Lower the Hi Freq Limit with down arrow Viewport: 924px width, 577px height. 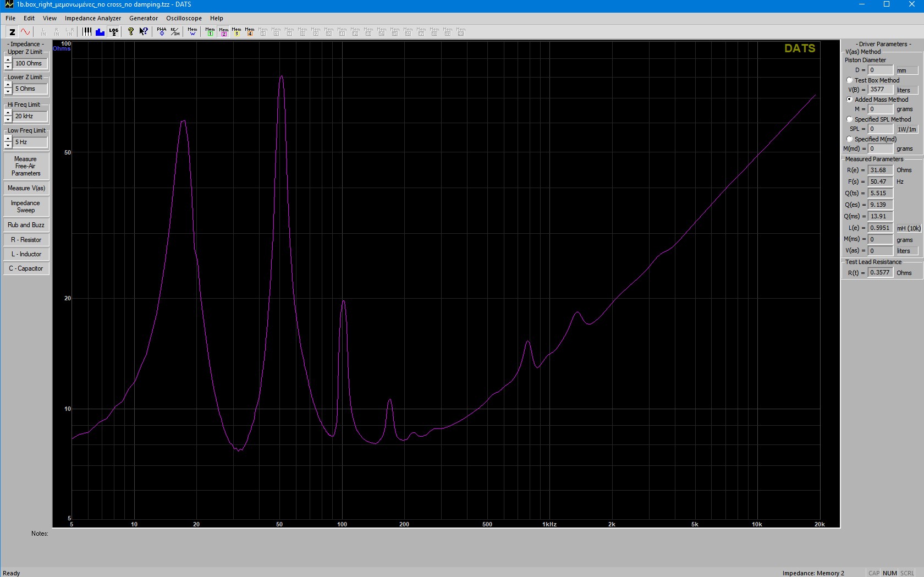tap(8, 119)
